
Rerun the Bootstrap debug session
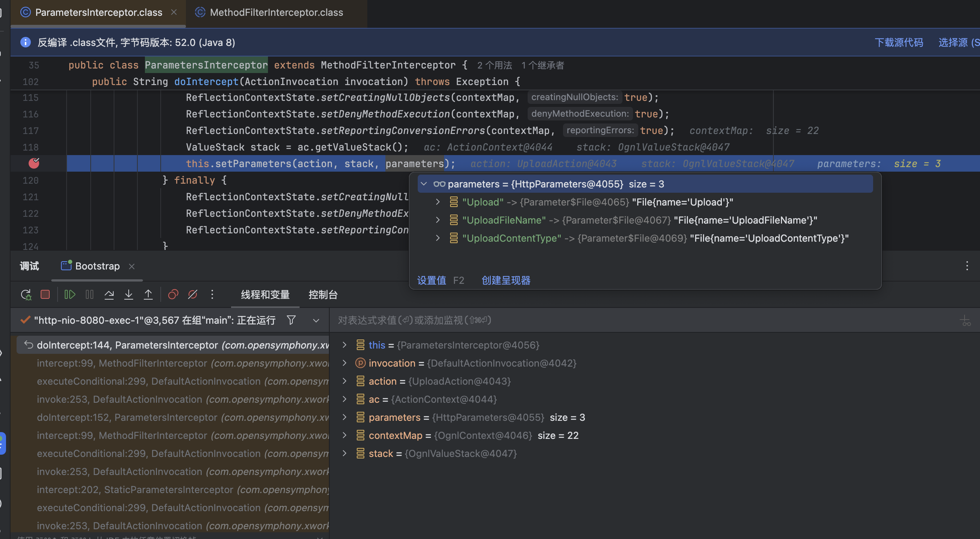pyautogui.click(x=25, y=294)
